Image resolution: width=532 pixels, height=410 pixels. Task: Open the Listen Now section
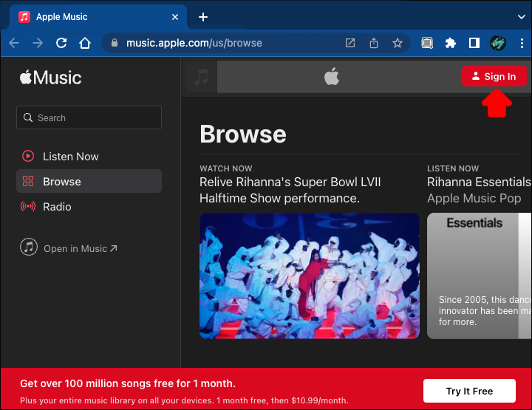click(70, 157)
